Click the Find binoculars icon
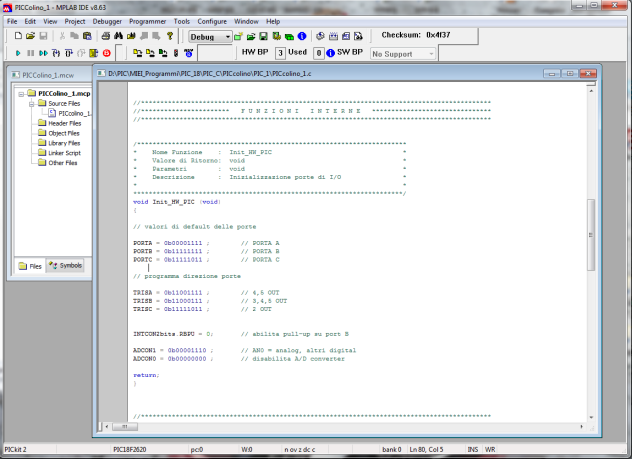 click(x=117, y=36)
